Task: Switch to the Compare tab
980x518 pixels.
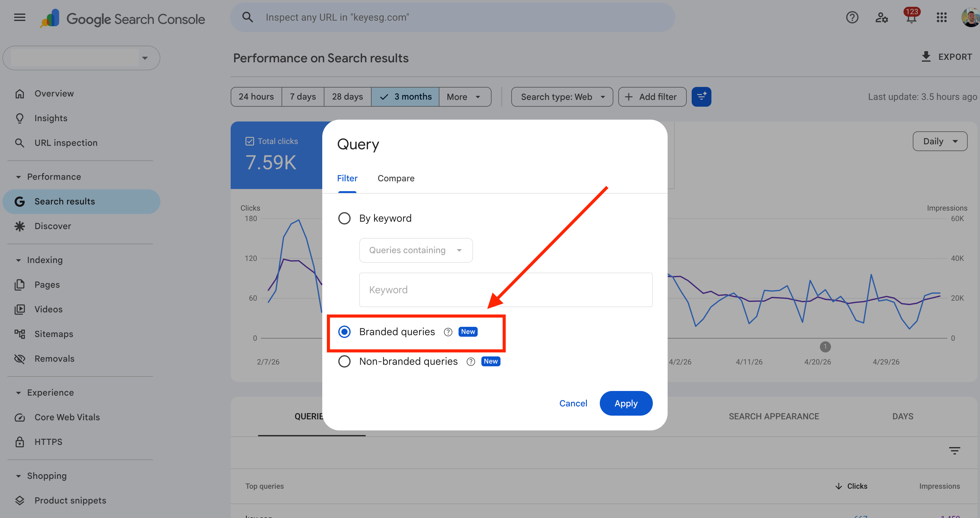Action: click(396, 179)
